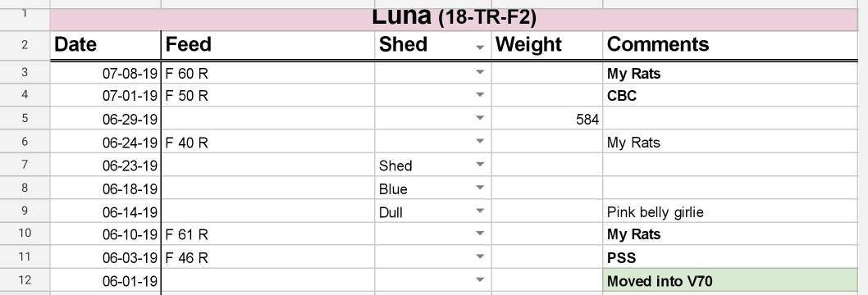Select the Pink belly girlie comment cell
The image size is (868, 295).
click(x=729, y=211)
